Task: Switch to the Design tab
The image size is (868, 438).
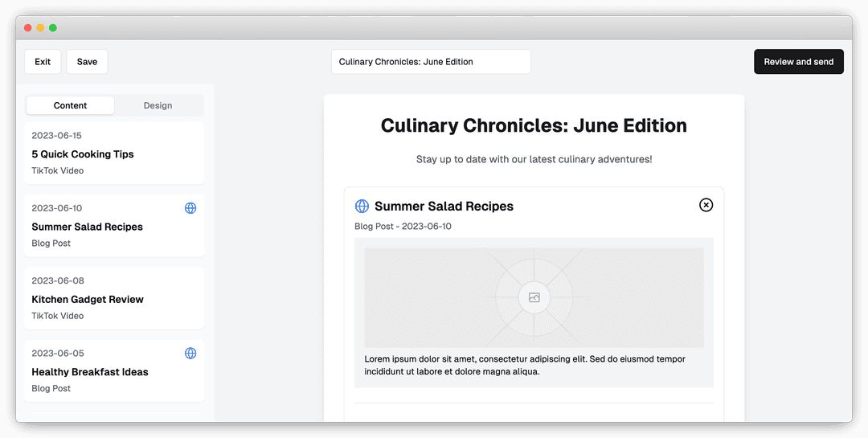Action: 158,105
